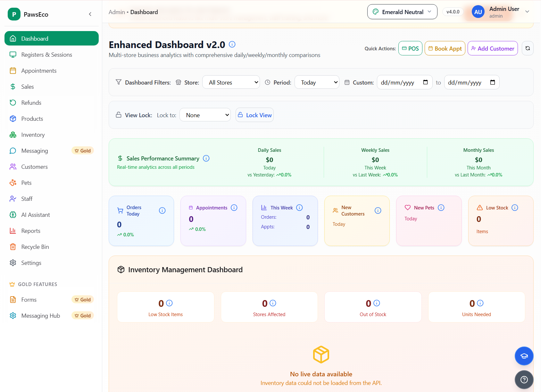Open the Lock to dropdown showing None

[205, 115]
